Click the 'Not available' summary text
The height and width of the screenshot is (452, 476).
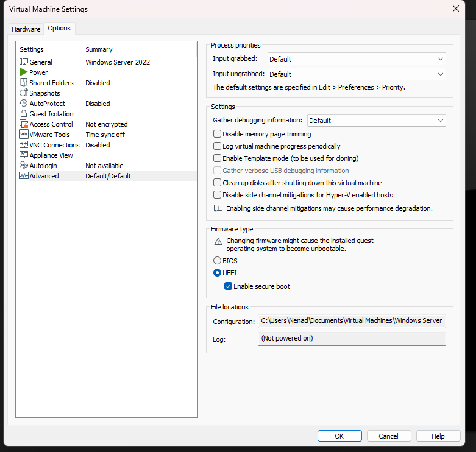point(104,166)
